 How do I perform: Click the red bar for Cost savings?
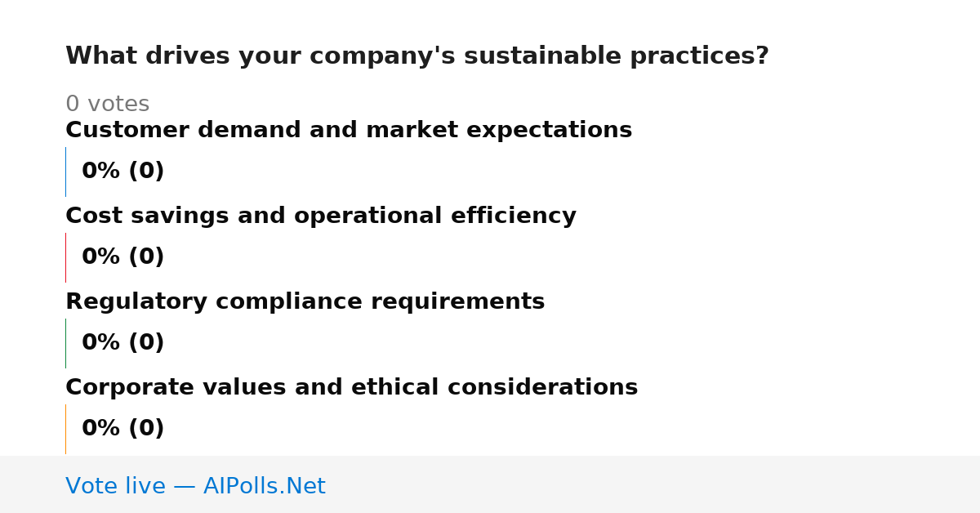pos(65,257)
